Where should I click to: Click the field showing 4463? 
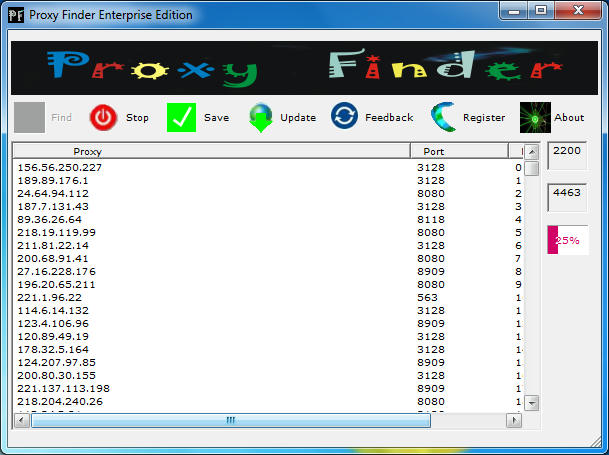click(x=567, y=197)
